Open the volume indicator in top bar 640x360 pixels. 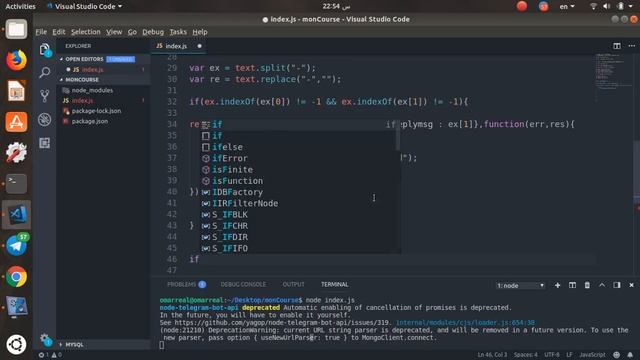(x=607, y=6)
